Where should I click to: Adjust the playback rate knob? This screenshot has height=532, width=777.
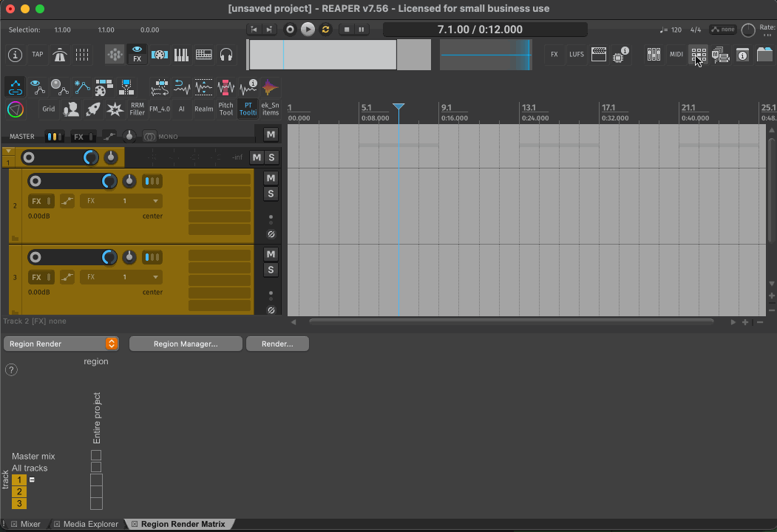point(747,30)
